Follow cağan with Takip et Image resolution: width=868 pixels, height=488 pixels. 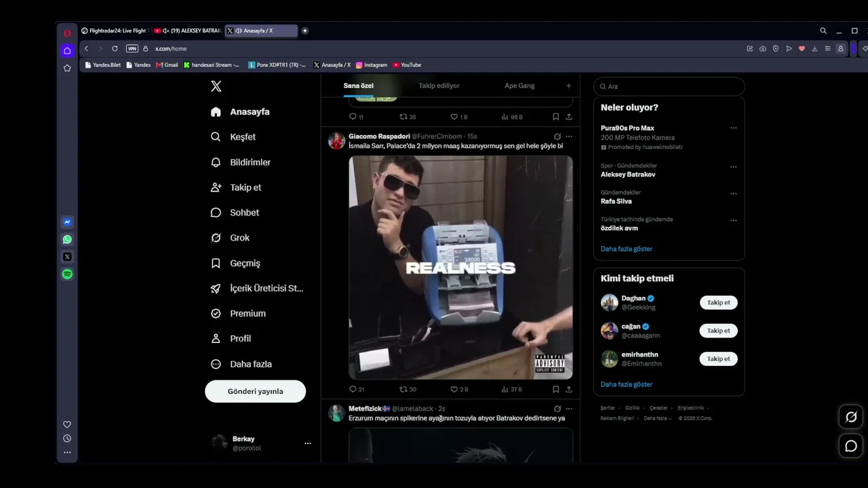click(x=719, y=331)
